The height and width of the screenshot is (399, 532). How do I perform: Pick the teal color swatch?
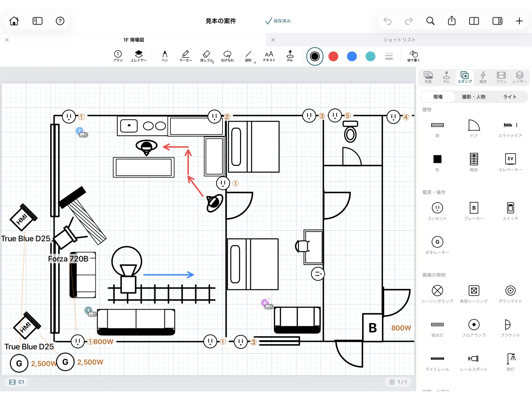click(370, 57)
